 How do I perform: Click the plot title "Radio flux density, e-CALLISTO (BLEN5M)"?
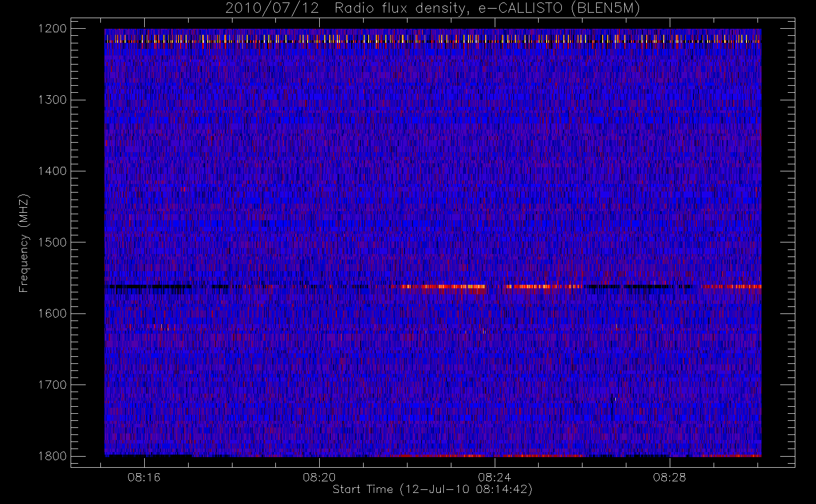487,9
